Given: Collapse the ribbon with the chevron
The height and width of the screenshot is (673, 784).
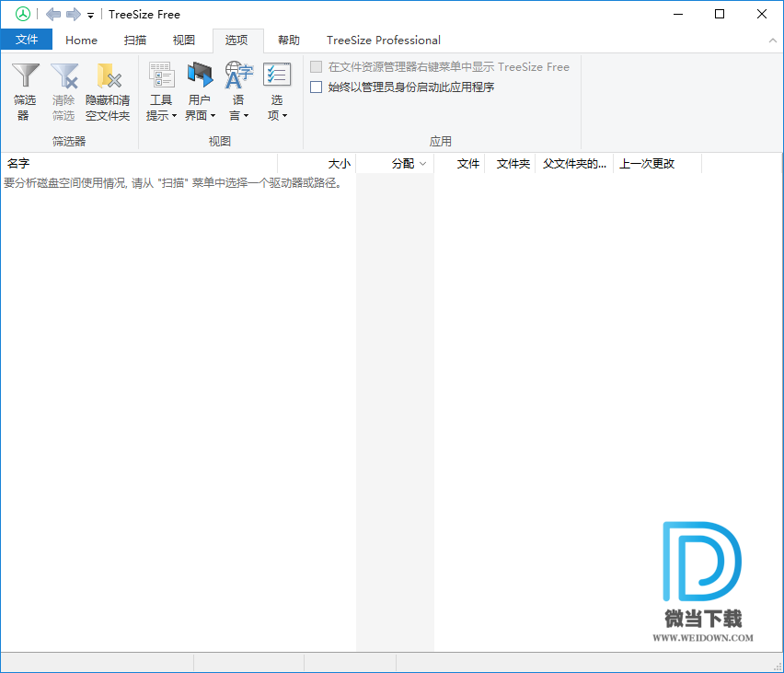Looking at the screenshot, I should point(773,41).
